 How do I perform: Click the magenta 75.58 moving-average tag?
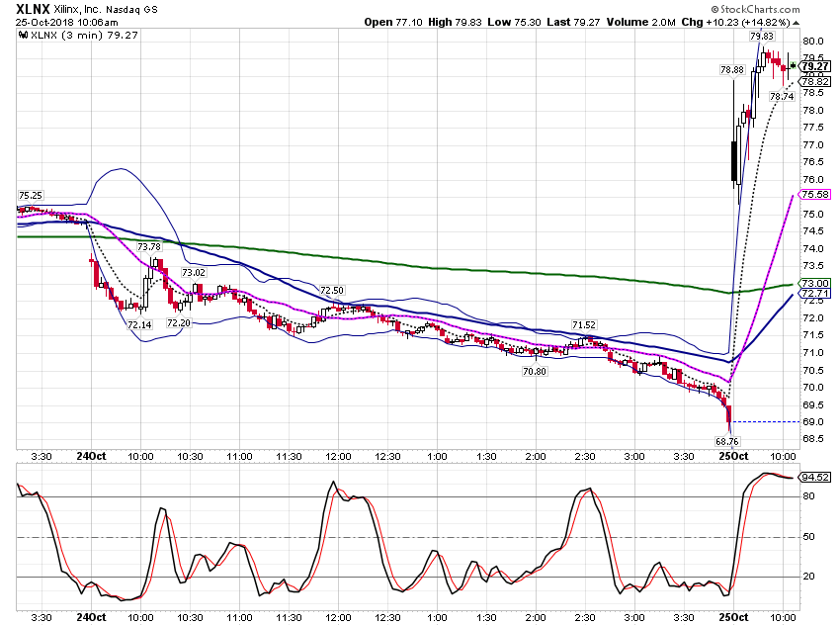click(815, 195)
